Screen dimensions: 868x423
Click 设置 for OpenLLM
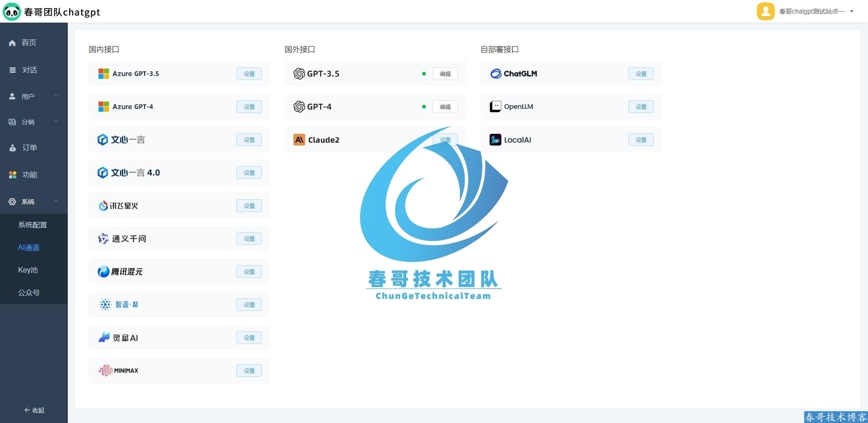click(x=641, y=107)
